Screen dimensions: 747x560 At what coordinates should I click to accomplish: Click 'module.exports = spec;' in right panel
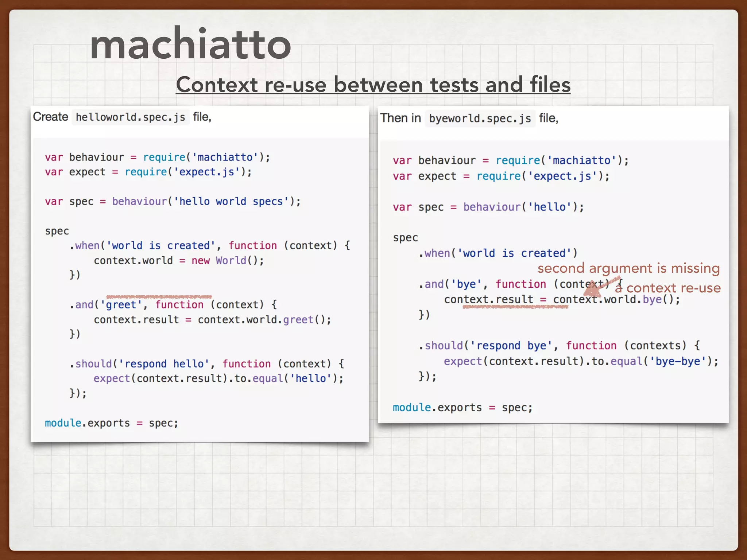tap(462, 408)
